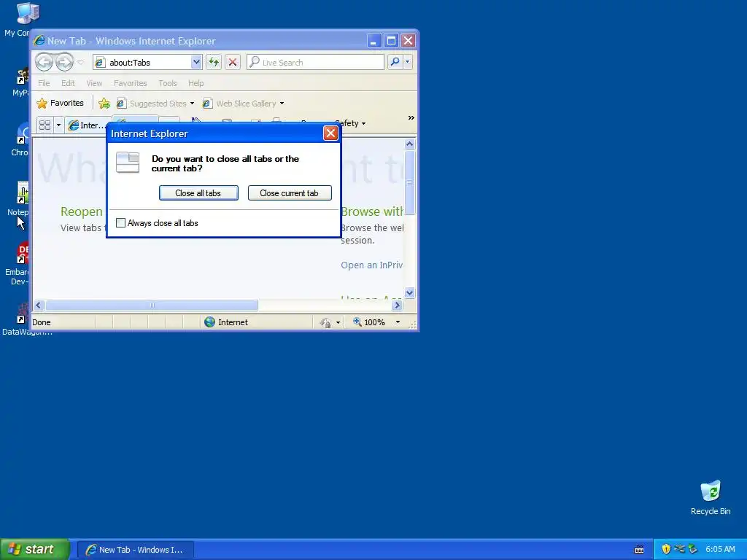747x560 pixels.
Task: Open the Suggested Sites link
Action: [x=152, y=104]
